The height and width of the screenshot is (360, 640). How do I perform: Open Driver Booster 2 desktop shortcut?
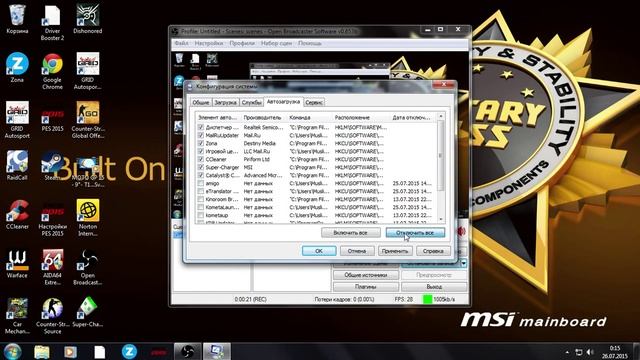[x=52, y=22]
